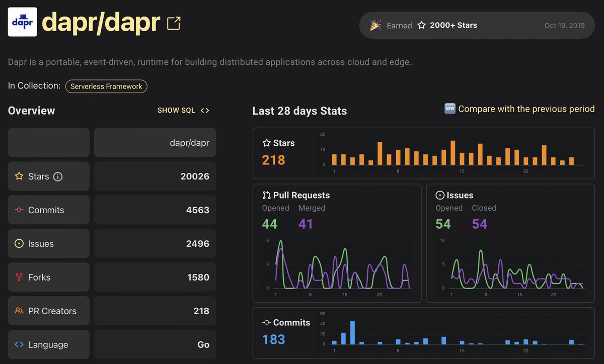Click the code icon in Language row

pos(19,344)
